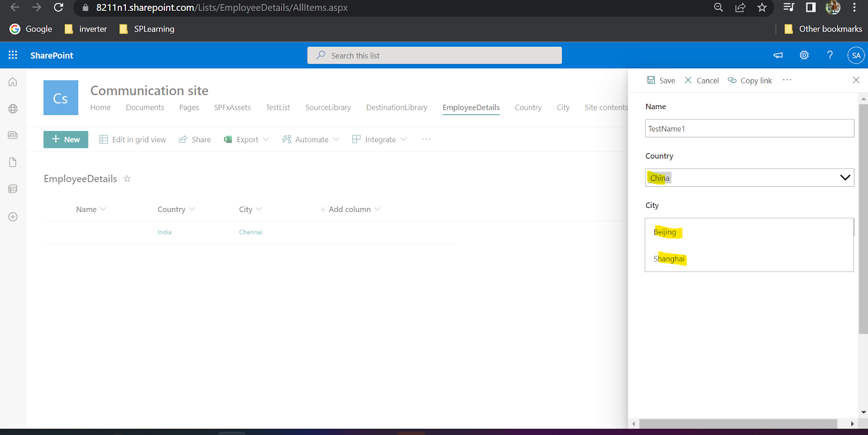The height and width of the screenshot is (435, 868).
Task: Open the Country dropdown showing China
Action: coord(749,178)
